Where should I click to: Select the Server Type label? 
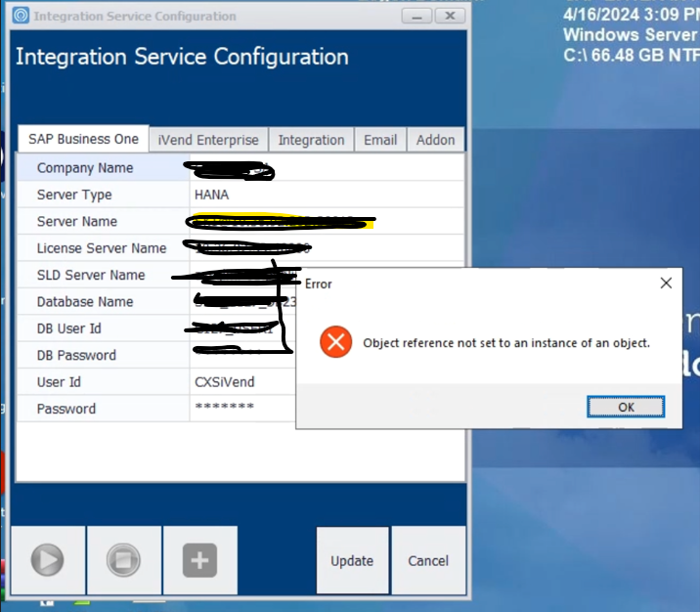74,195
